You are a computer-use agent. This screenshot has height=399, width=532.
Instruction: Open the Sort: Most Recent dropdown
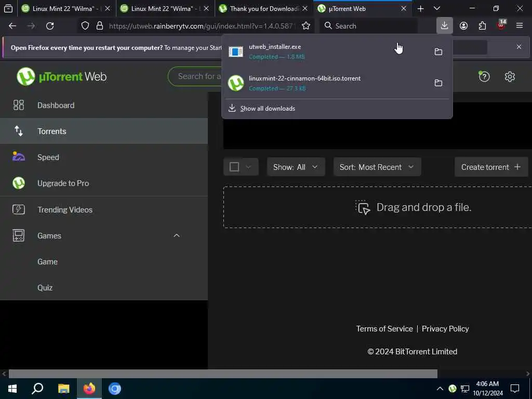[377, 167]
